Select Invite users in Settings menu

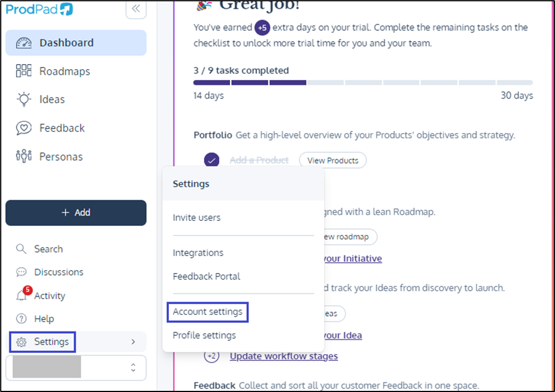[x=197, y=218]
